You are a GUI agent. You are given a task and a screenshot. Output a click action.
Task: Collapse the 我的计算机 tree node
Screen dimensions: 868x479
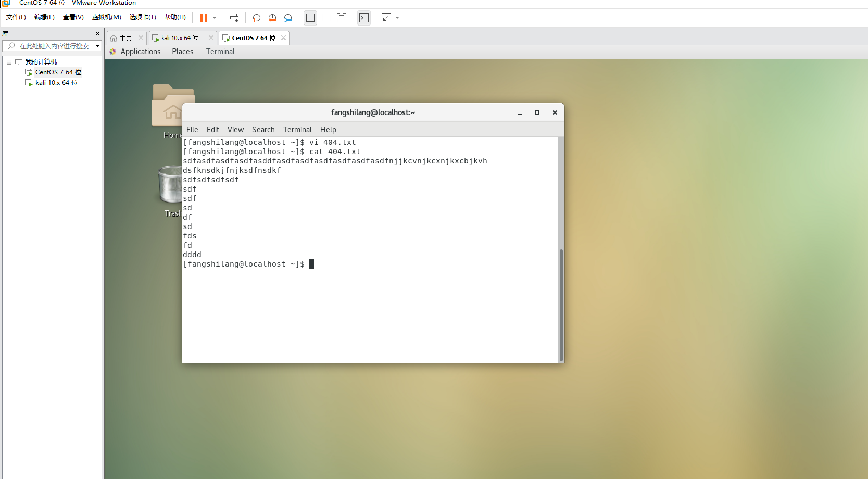pos(9,62)
